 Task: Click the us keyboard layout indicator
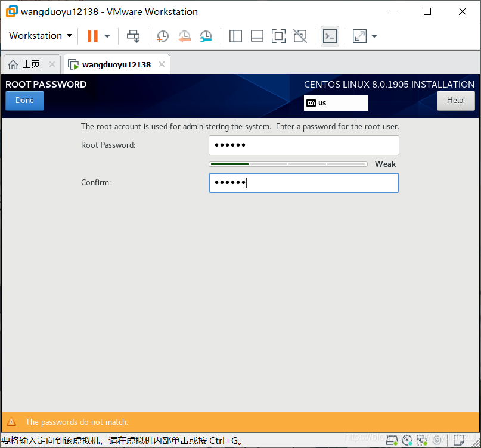tap(336, 103)
